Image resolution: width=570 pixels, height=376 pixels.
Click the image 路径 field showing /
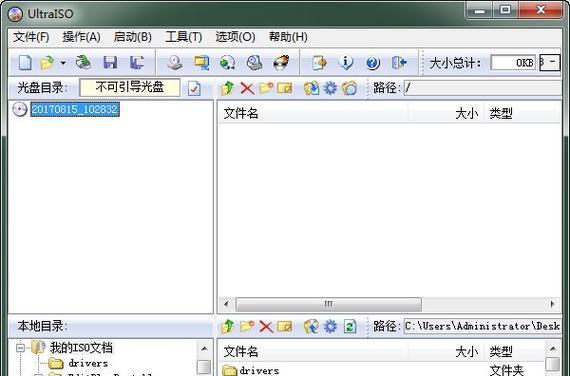[483, 88]
